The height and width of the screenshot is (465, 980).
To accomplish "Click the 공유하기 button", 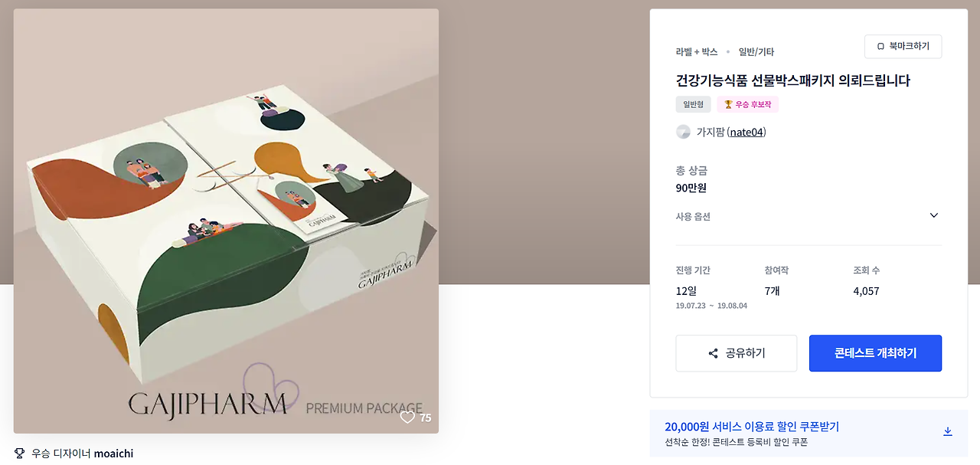I will (736, 353).
